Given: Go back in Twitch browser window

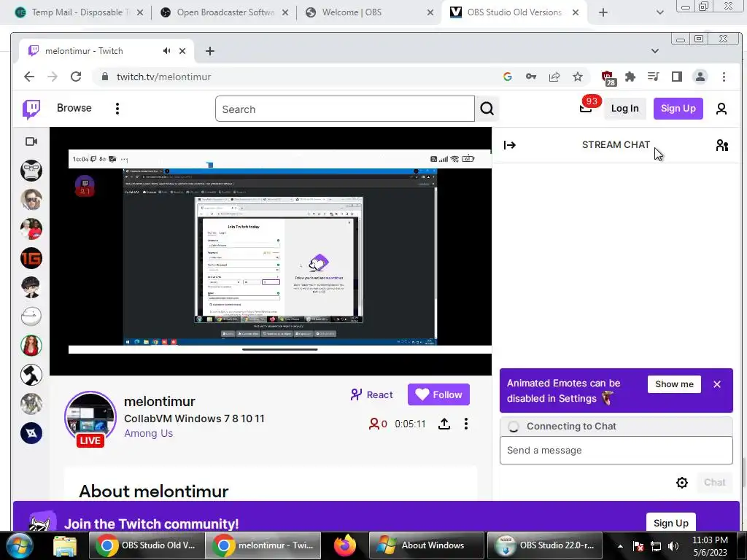Looking at the screenshot, I should click(x=29, y=77).
